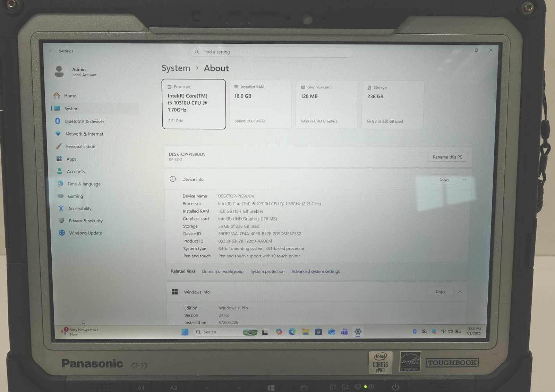Open File Explorer from the taskbar
555x392 pixels.
pos(305,332)
